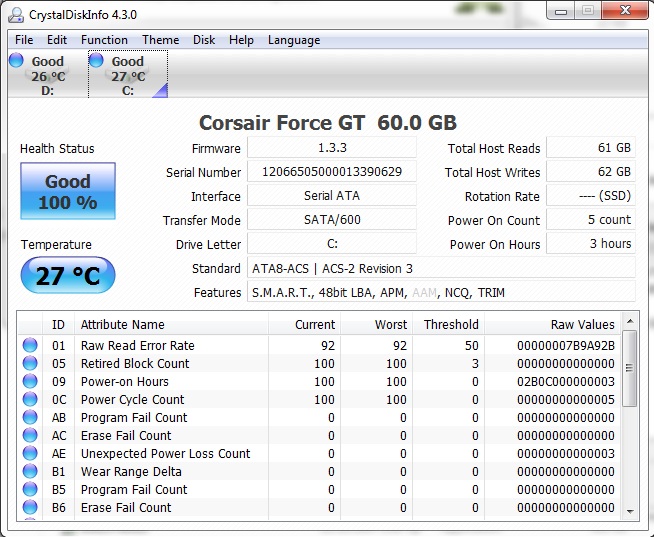
Task: Click status icon for Unexpected Power Loss Count
Action: click(30, 453)
